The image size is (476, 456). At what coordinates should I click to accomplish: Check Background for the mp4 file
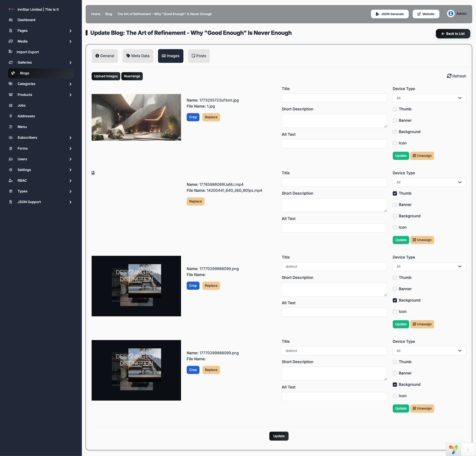coord(395,216)
